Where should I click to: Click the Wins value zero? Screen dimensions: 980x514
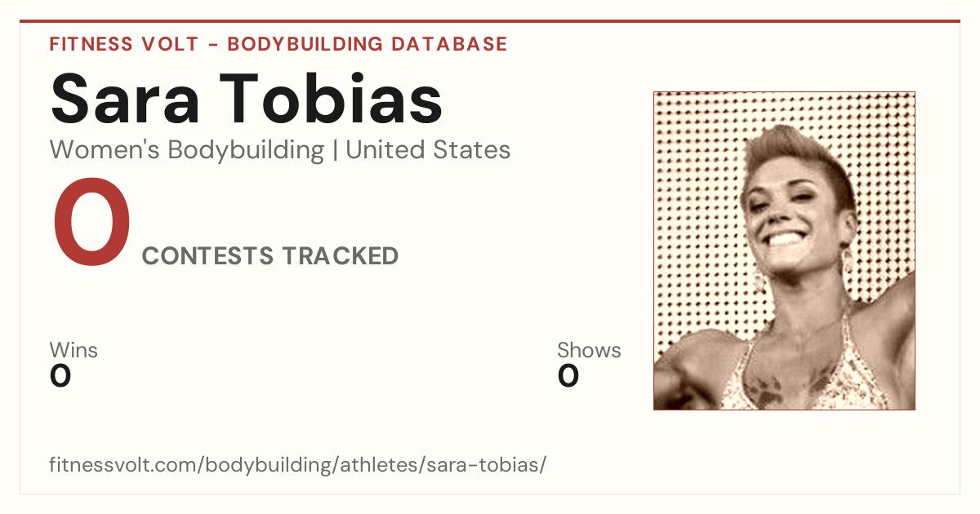(60, 376)
